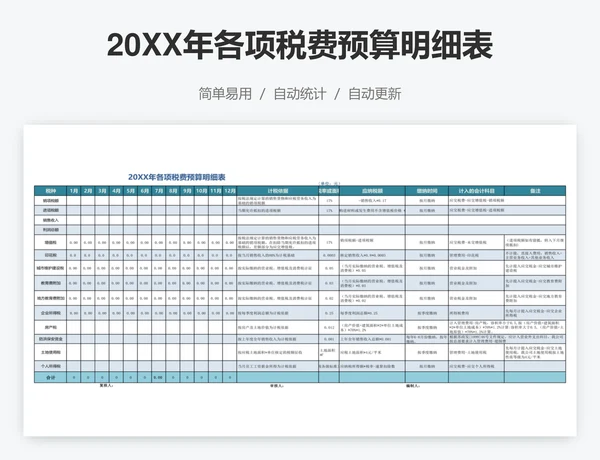Click the 进项税额 row label
The width and height of the screenshot is (600, 460).
pos(51,210)
